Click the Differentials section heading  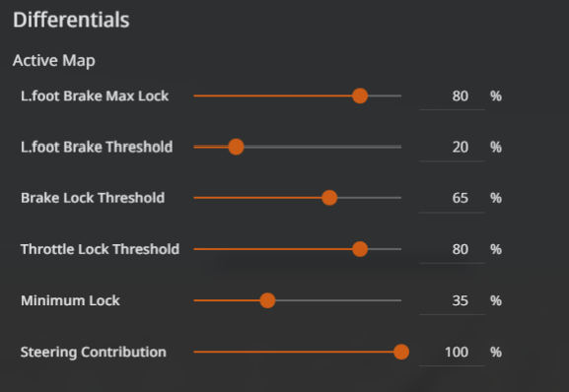coord(71,20)
